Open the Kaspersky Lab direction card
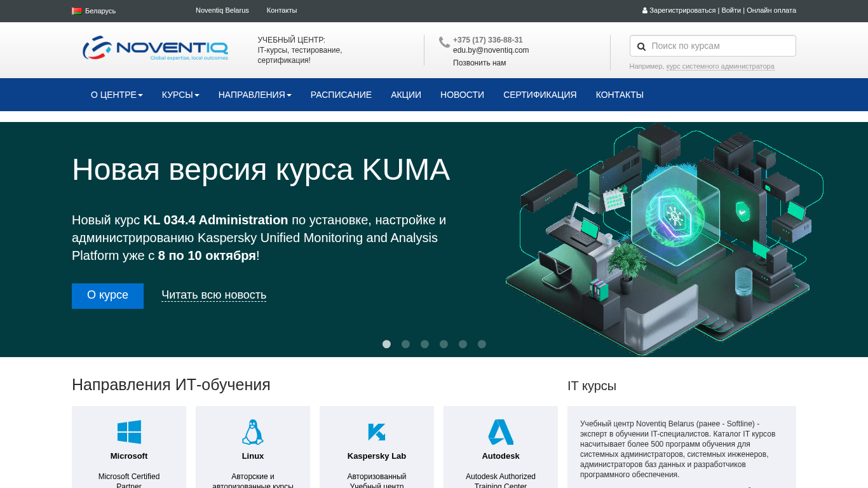Viewport: 868px width, 488px height. tap(377, 447)
